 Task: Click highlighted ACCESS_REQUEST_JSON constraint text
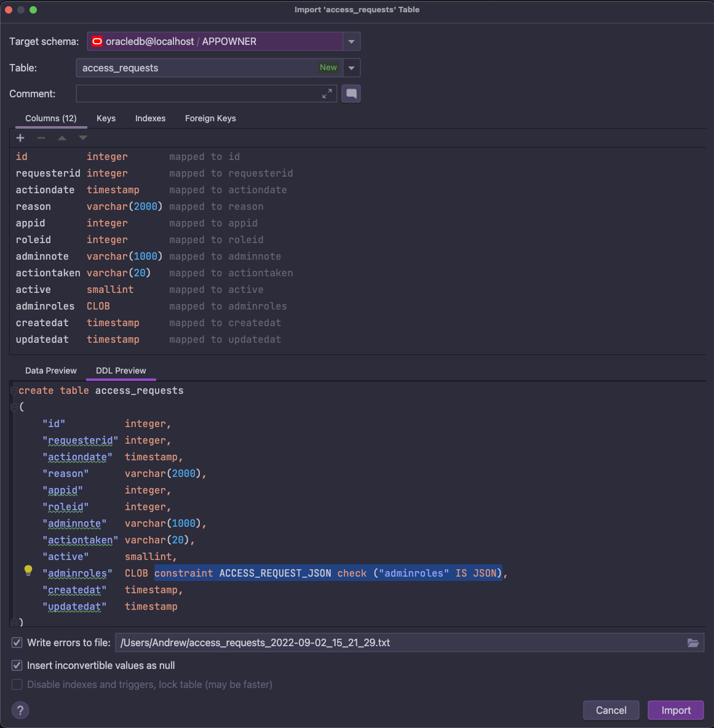(x=275, y=574)
